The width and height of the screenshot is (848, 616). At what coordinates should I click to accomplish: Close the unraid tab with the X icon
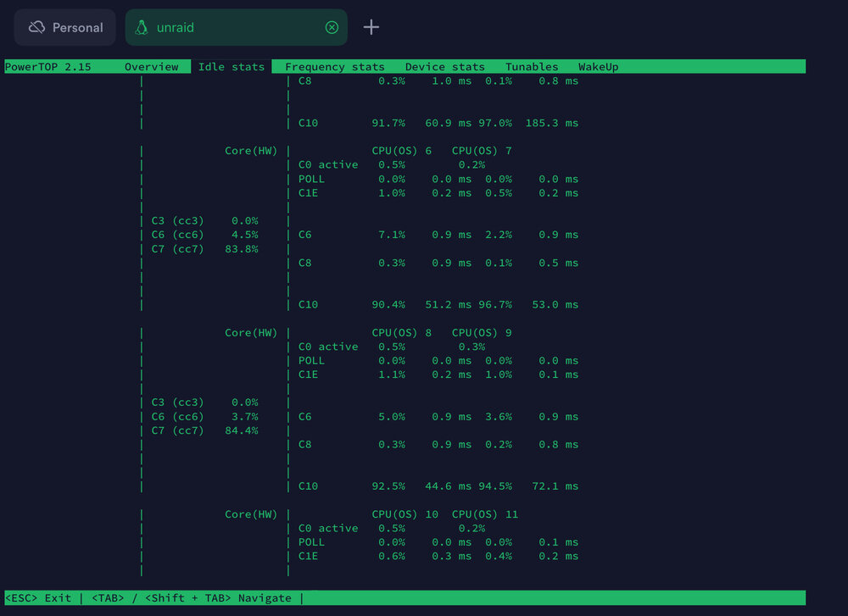[x=332, y=28]
